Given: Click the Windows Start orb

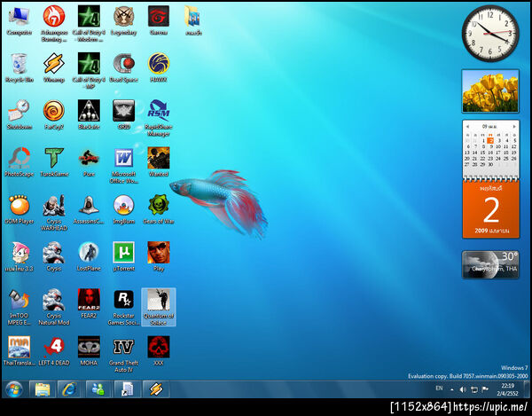Looking at the screenshot, I should (14, 389).
